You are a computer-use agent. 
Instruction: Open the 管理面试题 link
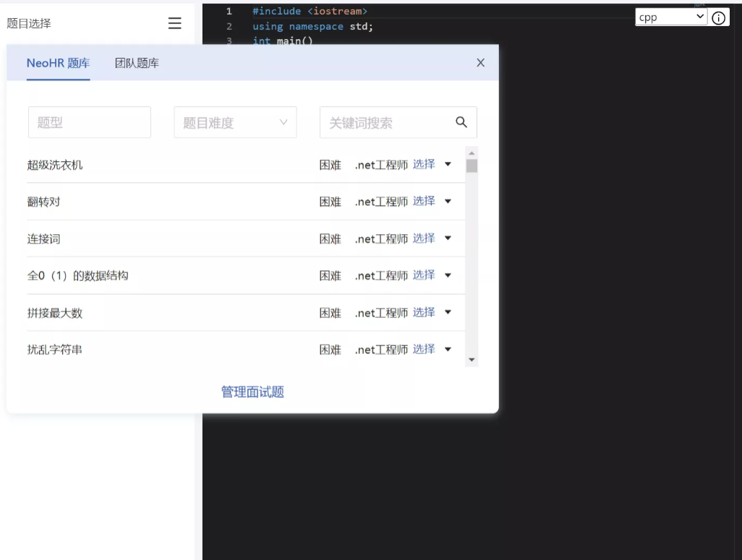click(x=252, y=392)
